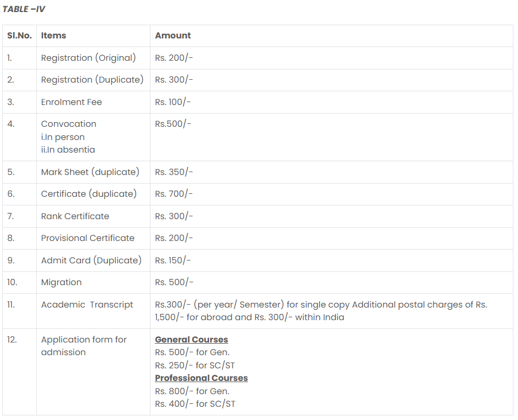Click the Rs. 100/- Enrolment Fee amount
Viewport: 518px width, 420px height.
pos(173,102)
